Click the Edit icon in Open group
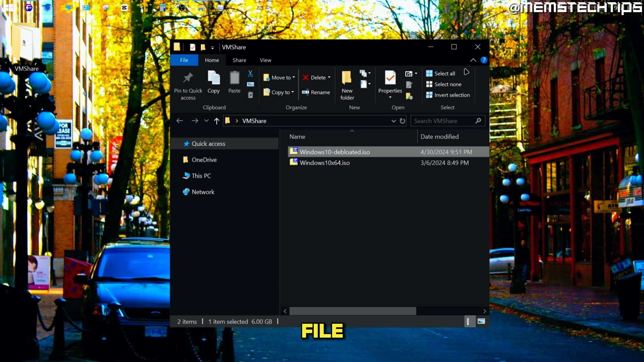 pos(409,85)
